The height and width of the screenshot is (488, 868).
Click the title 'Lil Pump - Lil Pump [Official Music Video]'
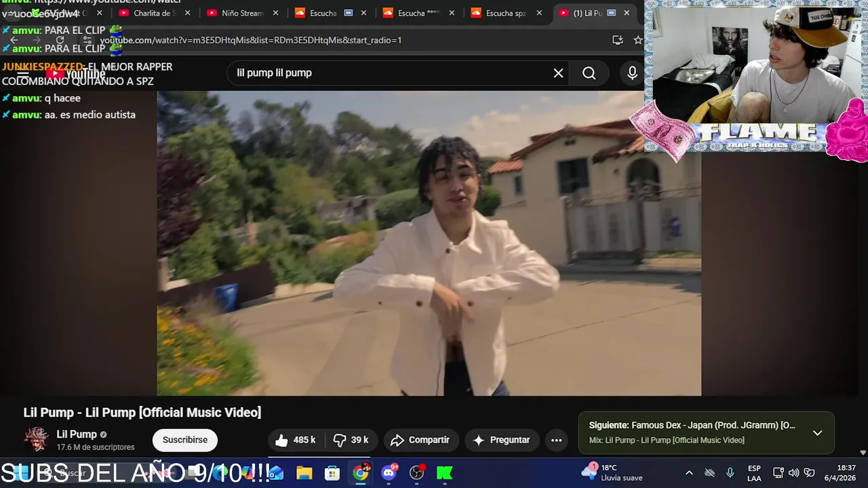[x=142, y=412]
